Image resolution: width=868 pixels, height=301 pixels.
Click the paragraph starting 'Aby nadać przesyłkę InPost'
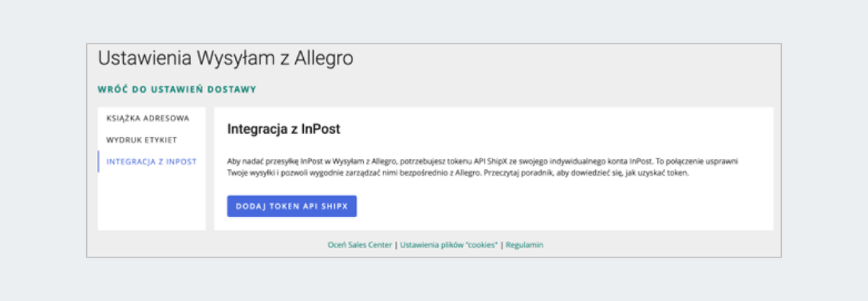click(x=482, y=169)
